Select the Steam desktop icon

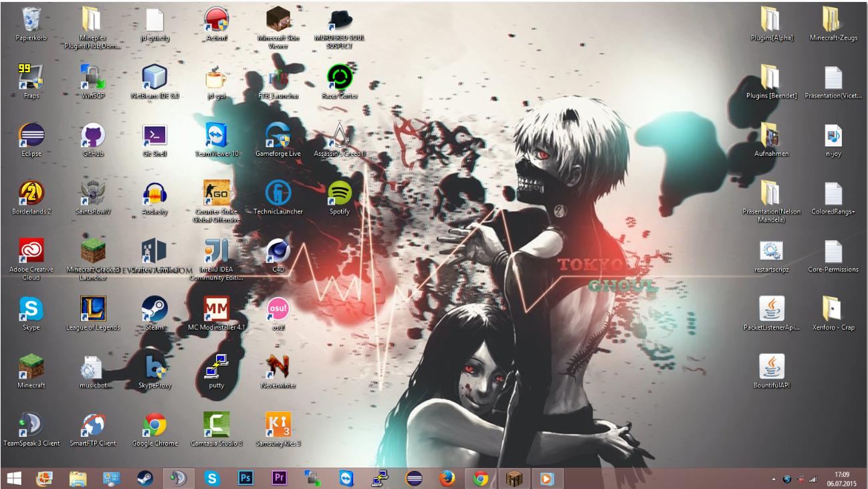click(154, 314)
